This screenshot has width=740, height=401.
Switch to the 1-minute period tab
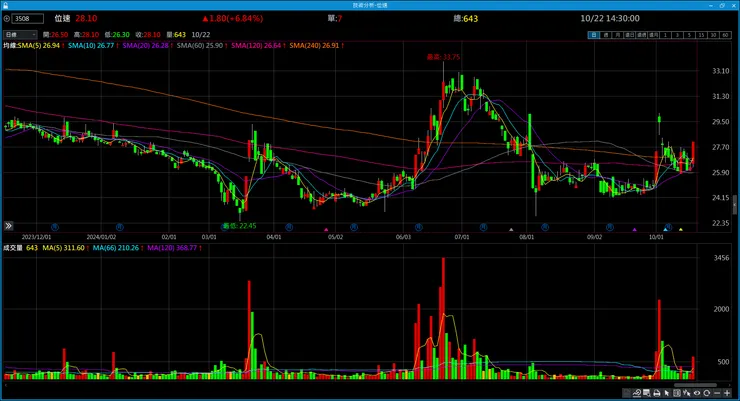click(665, 35)
